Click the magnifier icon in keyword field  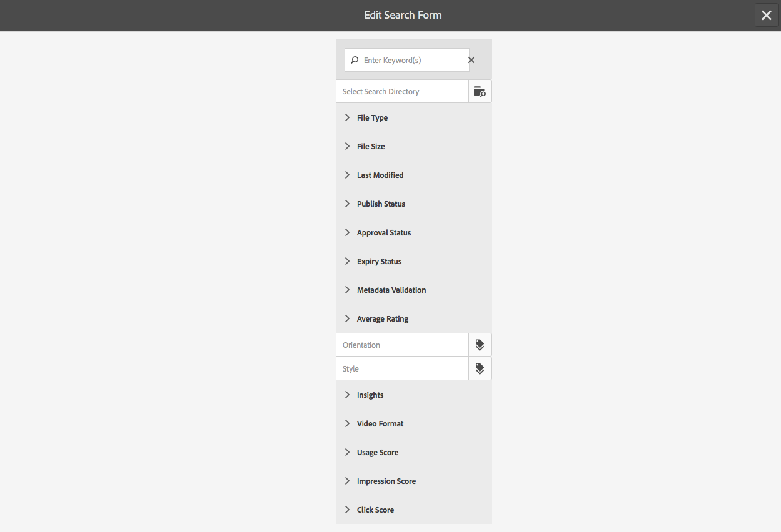(x=355, y=60)
